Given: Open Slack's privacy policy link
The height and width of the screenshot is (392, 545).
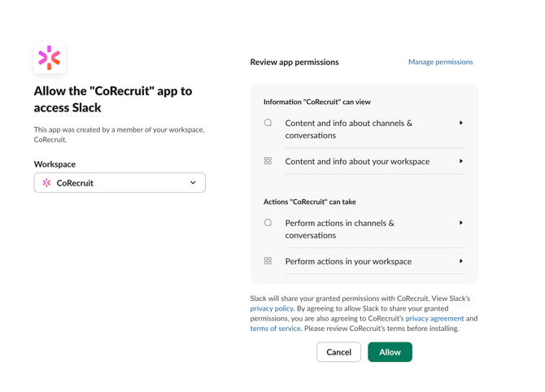Looking at the screenshot, I should tap(272, 309).
